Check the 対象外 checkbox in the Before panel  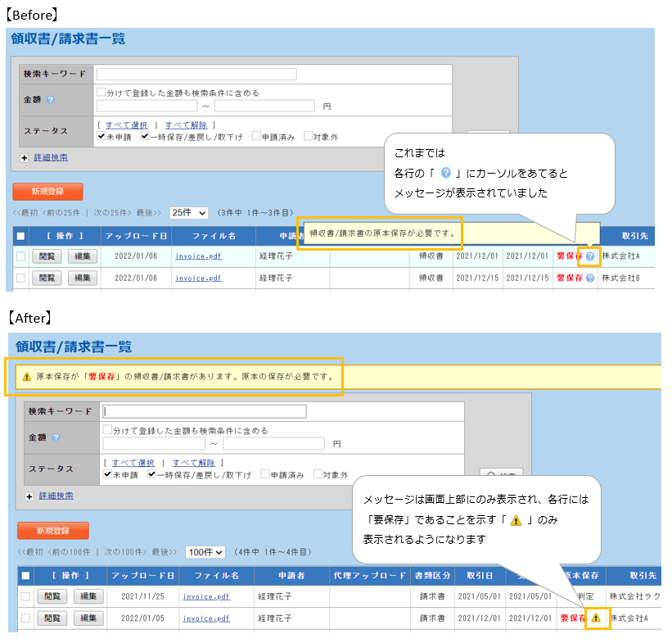308,137
